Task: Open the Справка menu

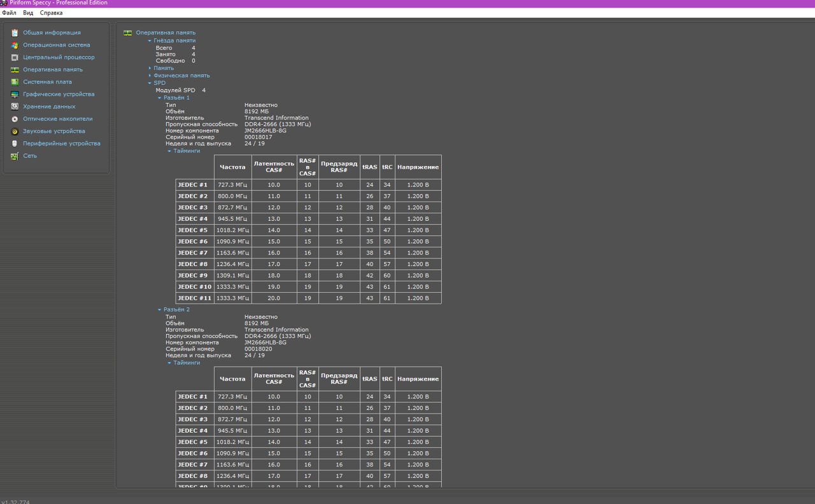Action: [51, 13]
